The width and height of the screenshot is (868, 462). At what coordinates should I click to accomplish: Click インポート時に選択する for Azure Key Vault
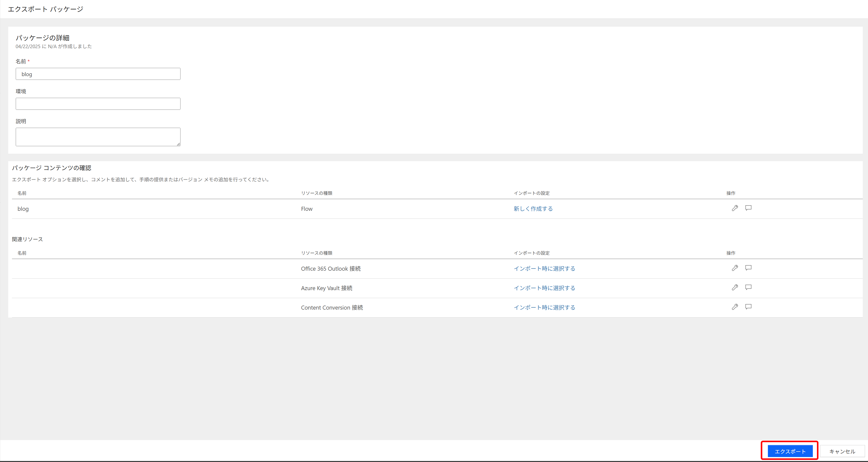(544, 288)
